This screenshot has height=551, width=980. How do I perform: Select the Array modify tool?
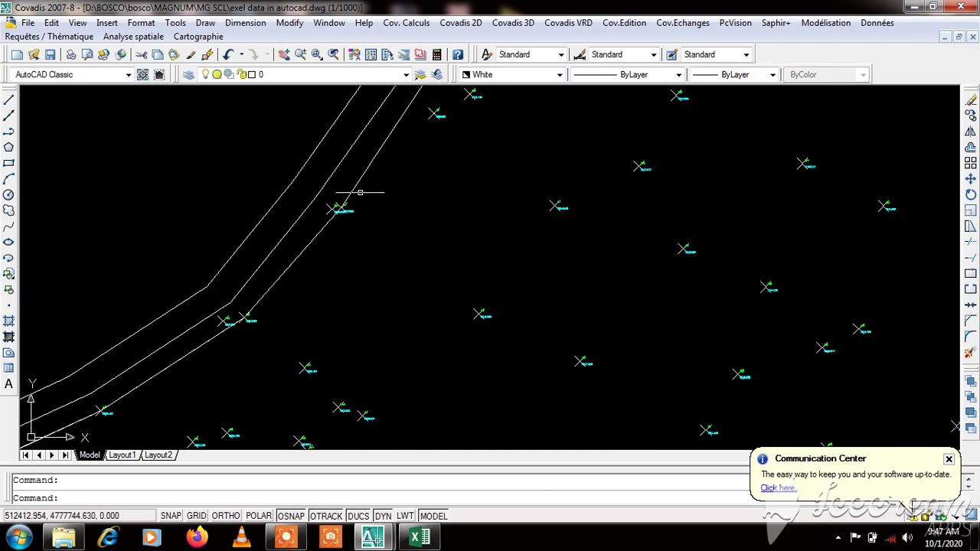971,163
